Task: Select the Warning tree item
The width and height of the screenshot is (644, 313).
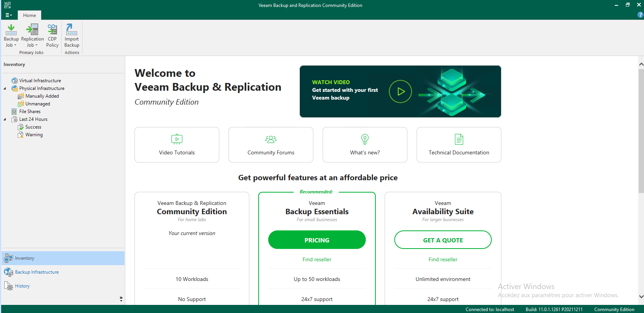Action: tap(34, 135)
